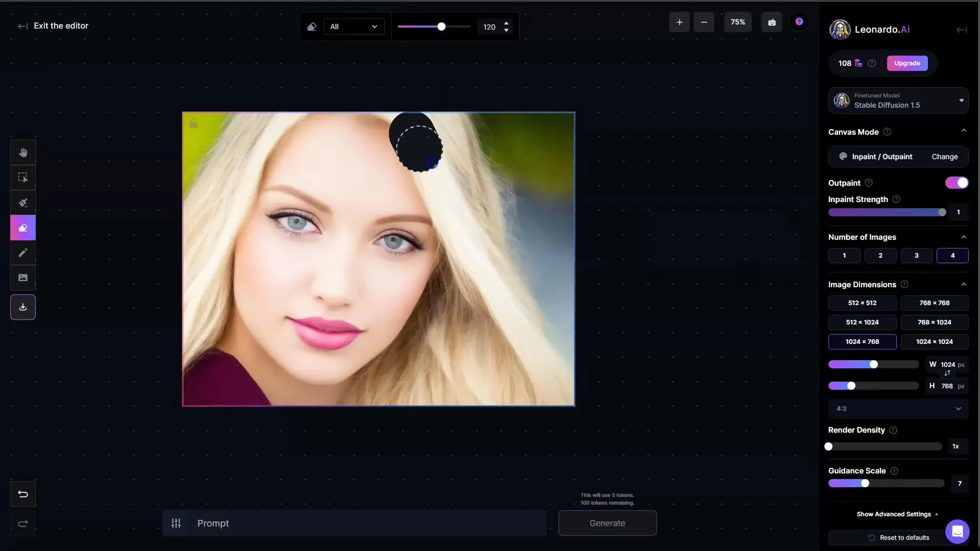Select the Eraser tool
980x551 pixels.
point(23,227)
